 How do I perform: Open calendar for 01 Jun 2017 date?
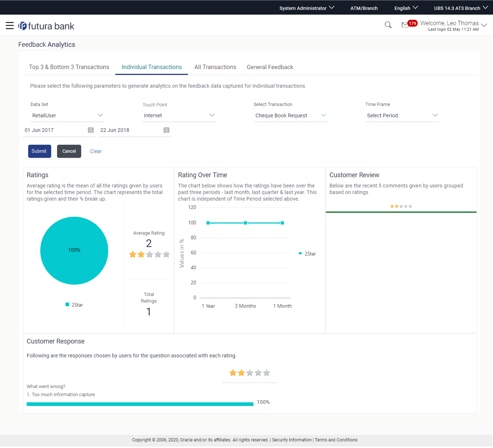point(91,130)
